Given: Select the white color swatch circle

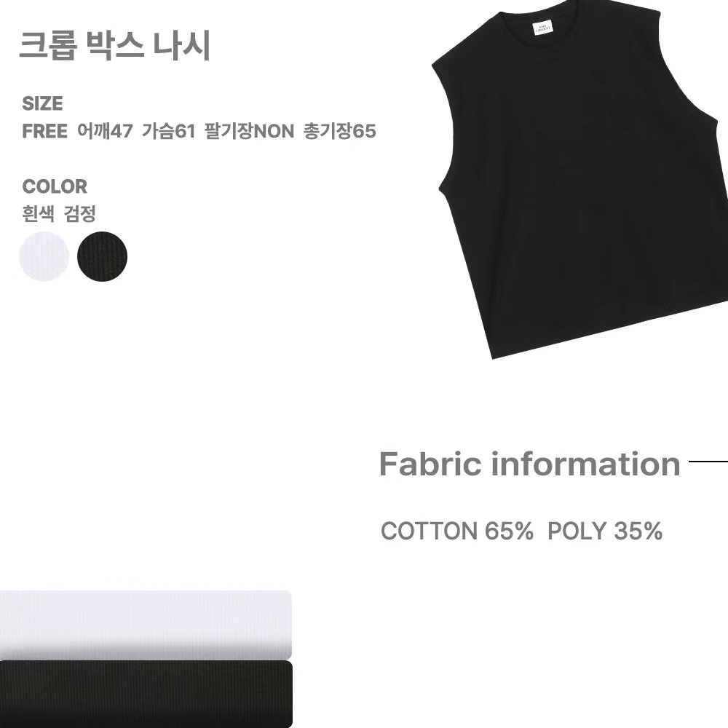Looking at the screenshot, I should pyautogui.click(x=44, y=256).
